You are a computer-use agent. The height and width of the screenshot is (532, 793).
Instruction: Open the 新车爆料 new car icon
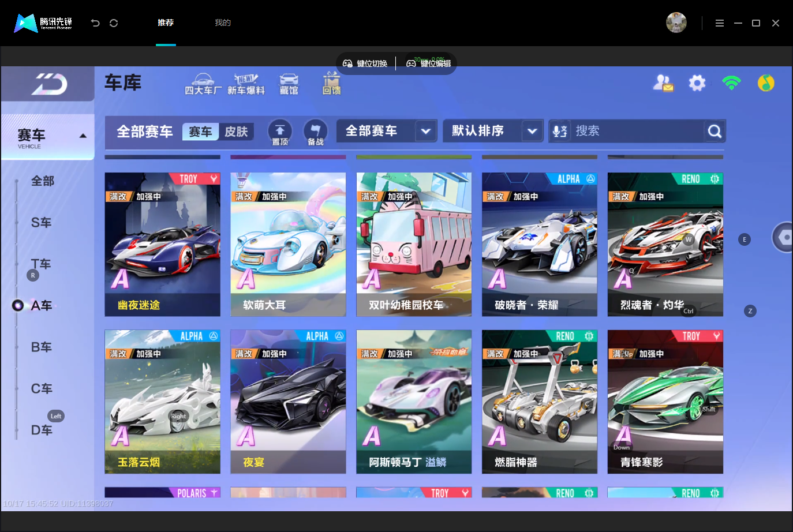click(x=246, y=84)
